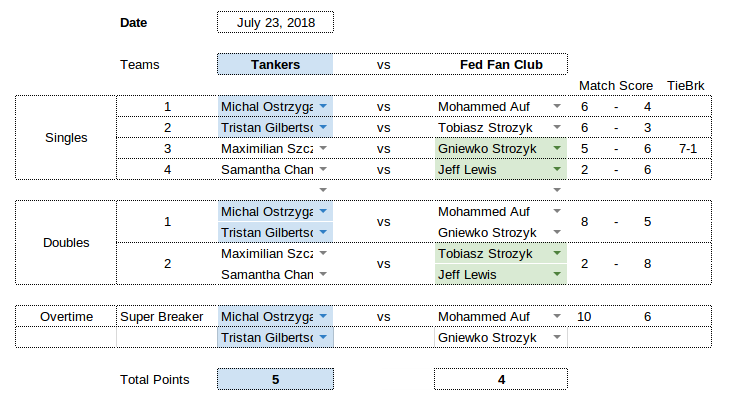Expand Singles 4 Samantha Chan dropdown arrow

[323, 169]
